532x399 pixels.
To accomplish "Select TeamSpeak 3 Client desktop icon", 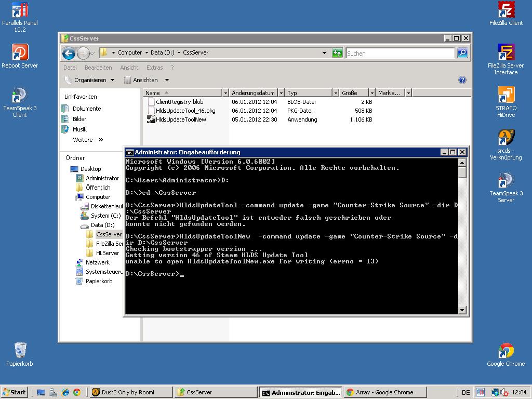I will 20,102.
